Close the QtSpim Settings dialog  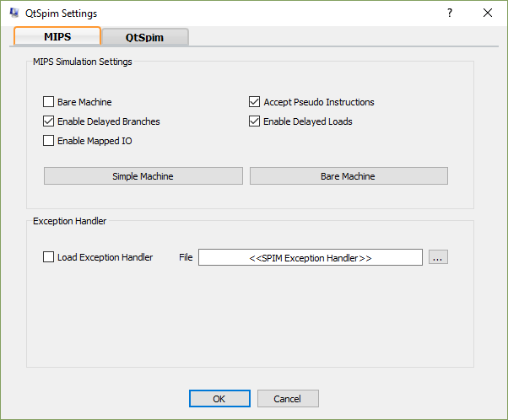pos(488,13)
